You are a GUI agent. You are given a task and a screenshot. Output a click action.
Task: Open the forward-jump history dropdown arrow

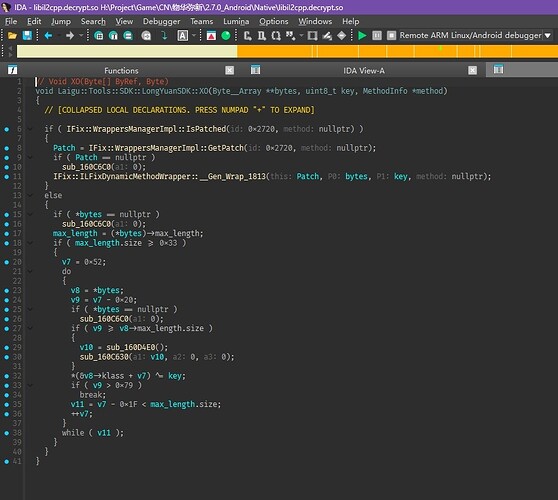click(x=81, y=36)
